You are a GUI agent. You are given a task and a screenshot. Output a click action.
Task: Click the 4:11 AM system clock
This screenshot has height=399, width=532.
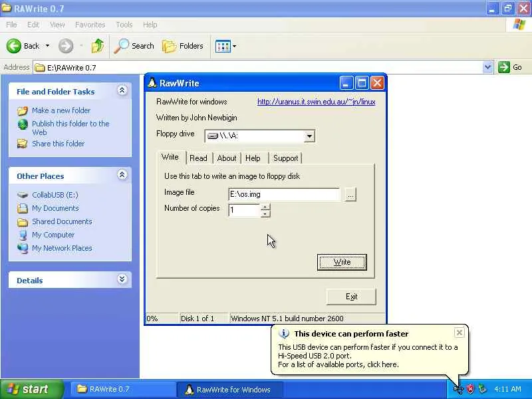[x=507, y=389]
